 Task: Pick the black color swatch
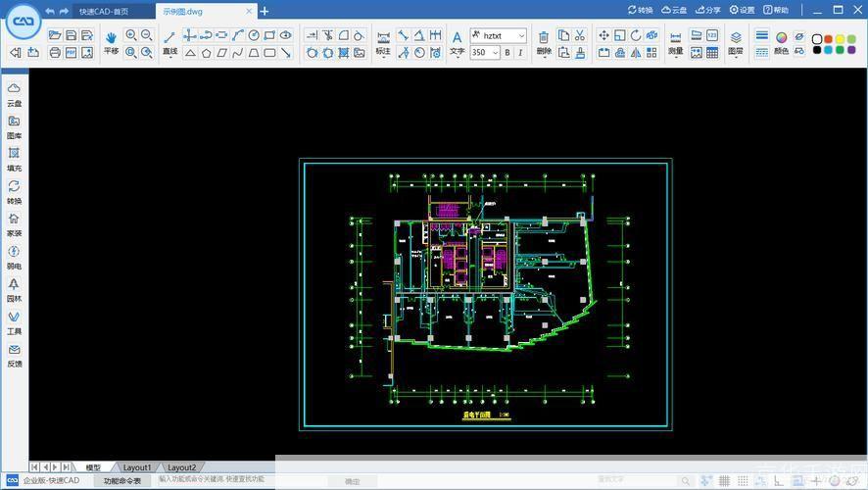pyautogui.click(x=816, y=50)
